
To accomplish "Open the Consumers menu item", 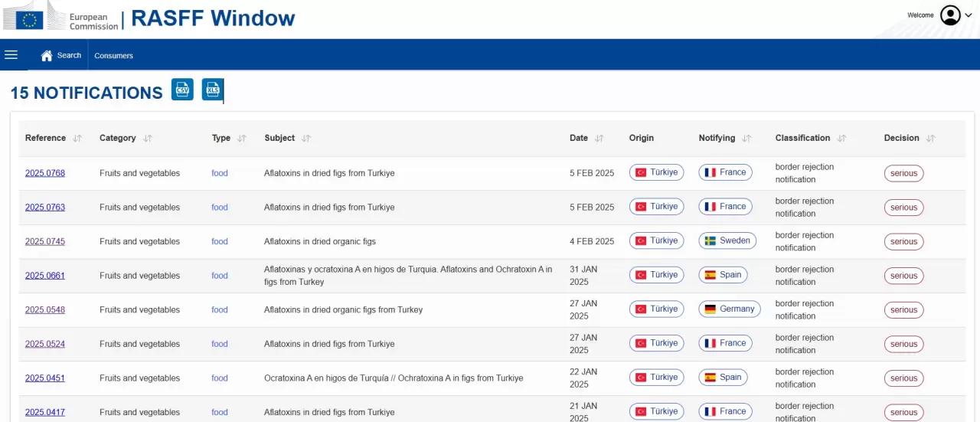I will point(113,55).
